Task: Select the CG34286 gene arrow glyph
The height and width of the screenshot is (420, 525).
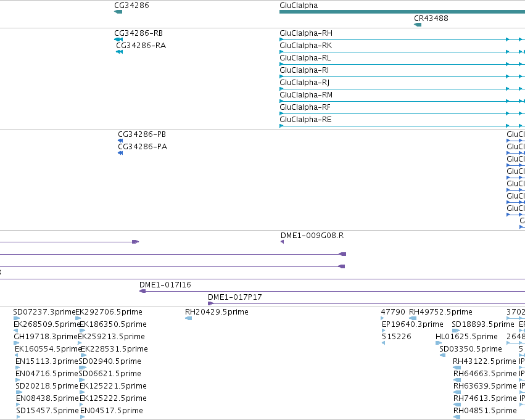Action: pos(118,12)
